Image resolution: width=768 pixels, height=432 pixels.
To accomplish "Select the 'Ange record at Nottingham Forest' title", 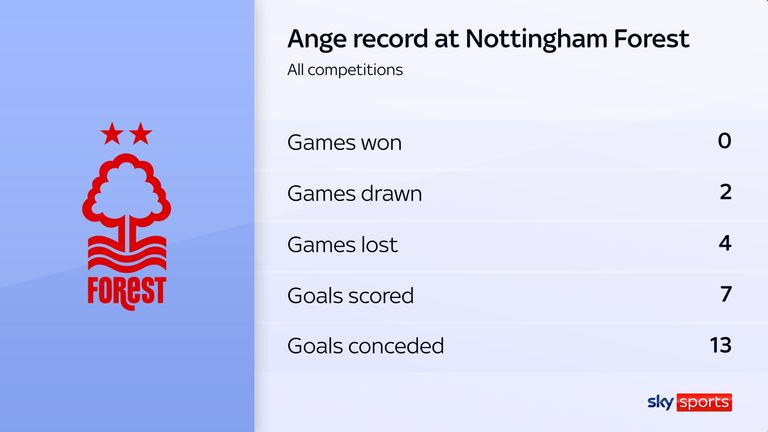I will [488, 39].
